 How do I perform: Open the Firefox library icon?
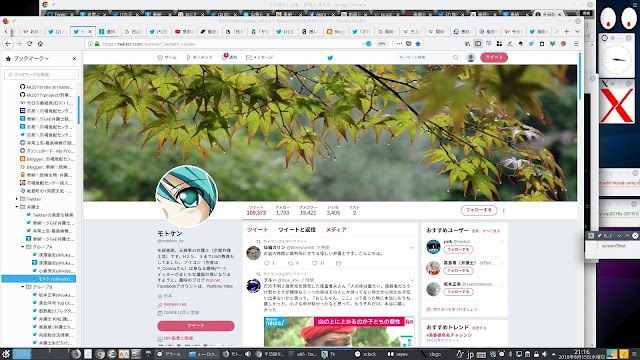pyautogui.click(x=467, y=44)
